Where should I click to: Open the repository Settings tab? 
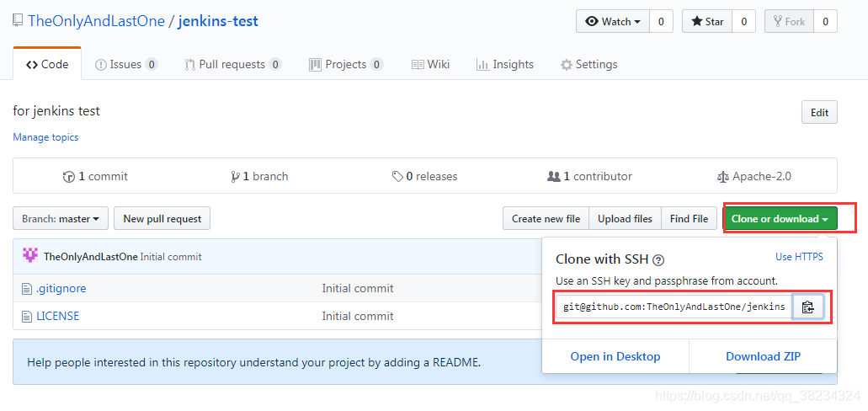589,65
